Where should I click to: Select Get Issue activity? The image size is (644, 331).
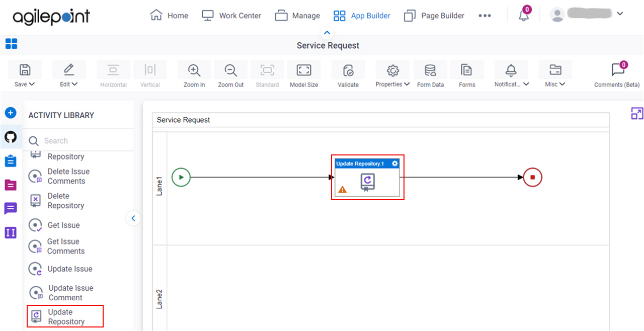coord(54,225)
